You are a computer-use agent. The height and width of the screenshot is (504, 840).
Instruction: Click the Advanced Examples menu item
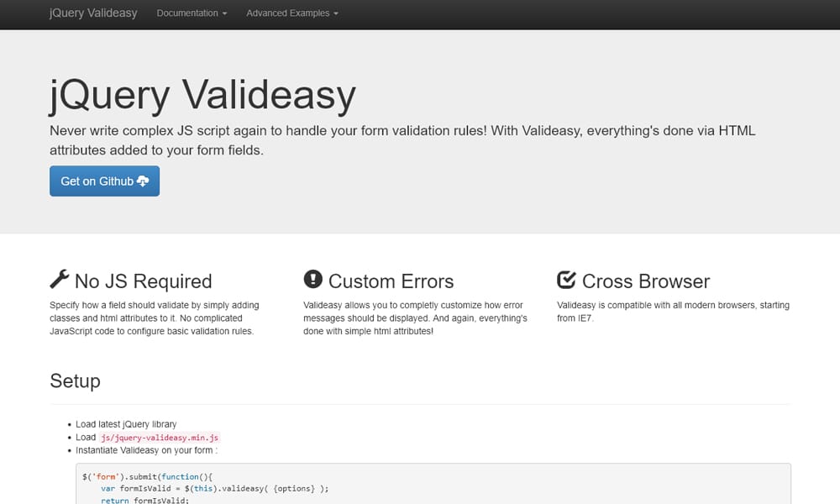[x=286, y=13]
